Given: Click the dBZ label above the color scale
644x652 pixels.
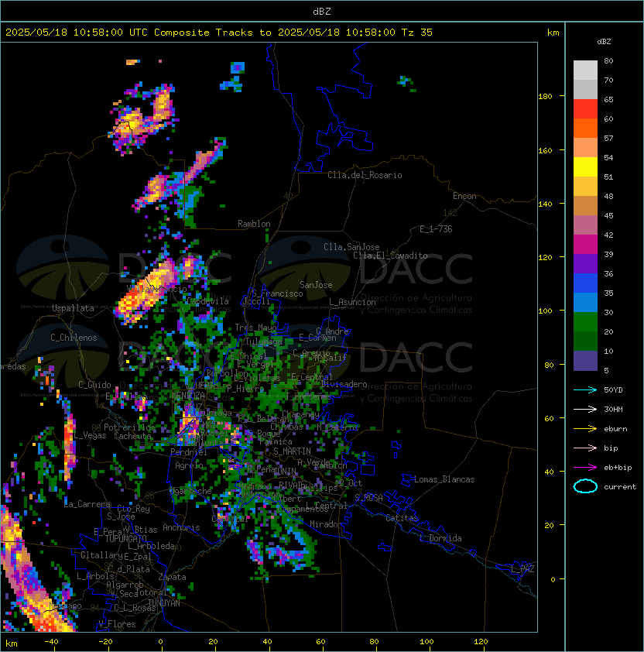Looking at the screenshot, I should 604,42.
